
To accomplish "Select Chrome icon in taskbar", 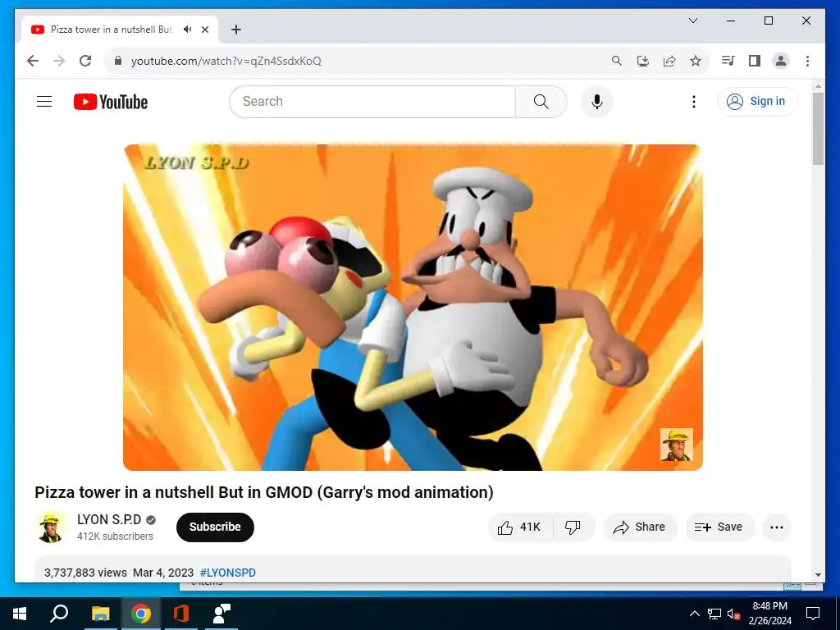I will point(141,614).
